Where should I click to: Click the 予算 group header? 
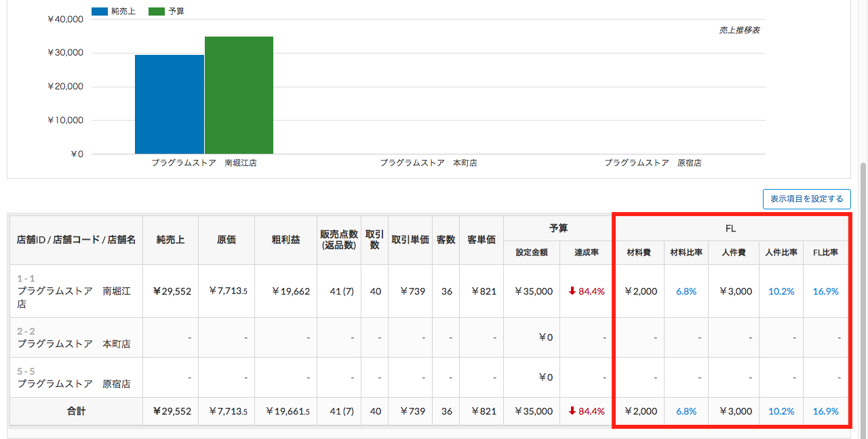coord(559,229)
